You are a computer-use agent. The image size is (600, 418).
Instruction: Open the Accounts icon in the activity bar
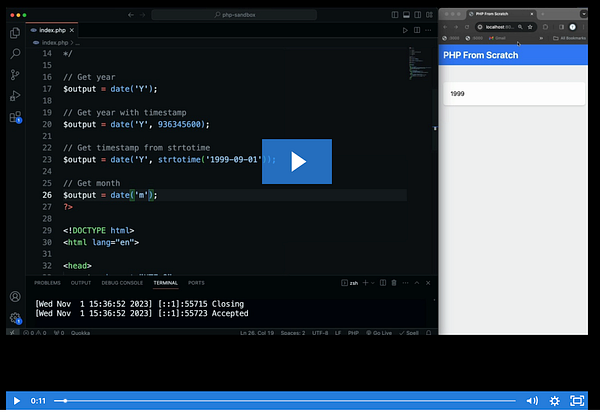tap(15, 296)
